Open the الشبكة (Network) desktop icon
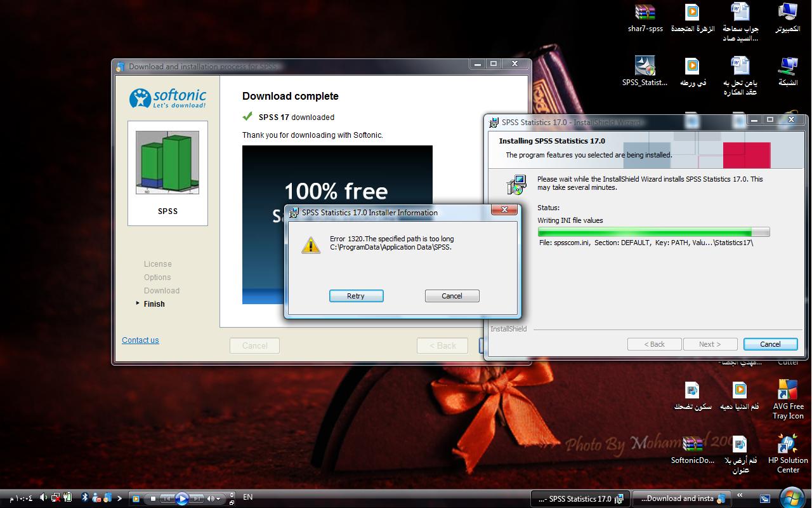The height and width of the screenshot is (508, 812). pos(788,71)
